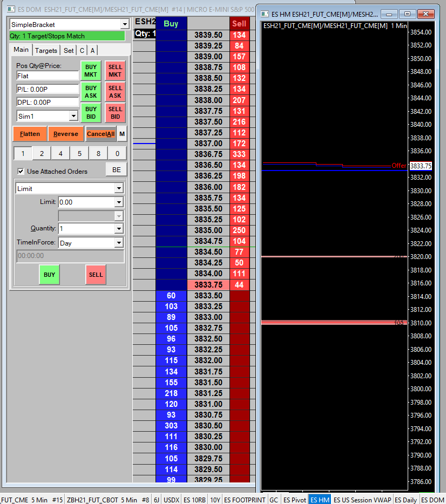The width and height of the screenshot is (446, 504).
Task: Set quantity preset to 2
Action: tap(42, 154)
